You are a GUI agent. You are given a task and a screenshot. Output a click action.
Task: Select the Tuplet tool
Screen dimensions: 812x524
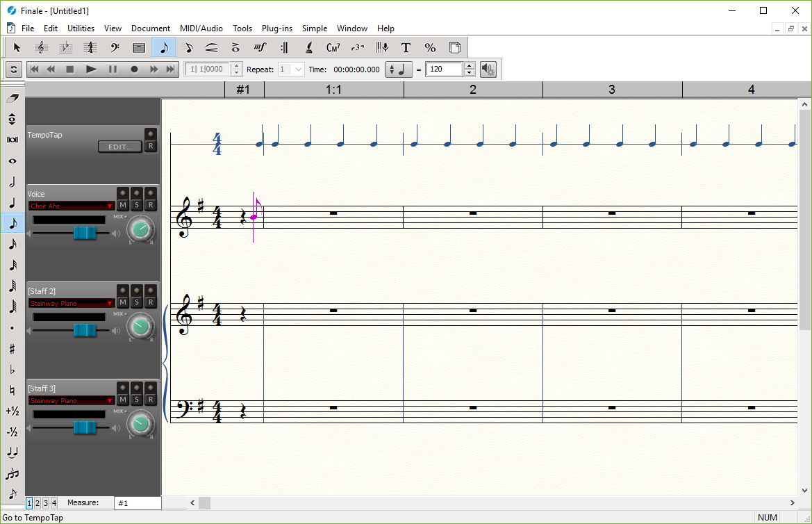(357, 48)
